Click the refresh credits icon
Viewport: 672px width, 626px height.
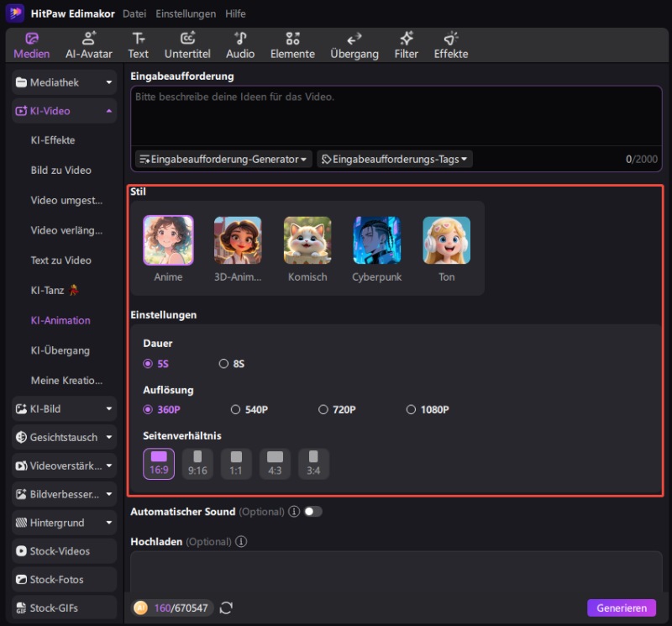tap(226, 608)
